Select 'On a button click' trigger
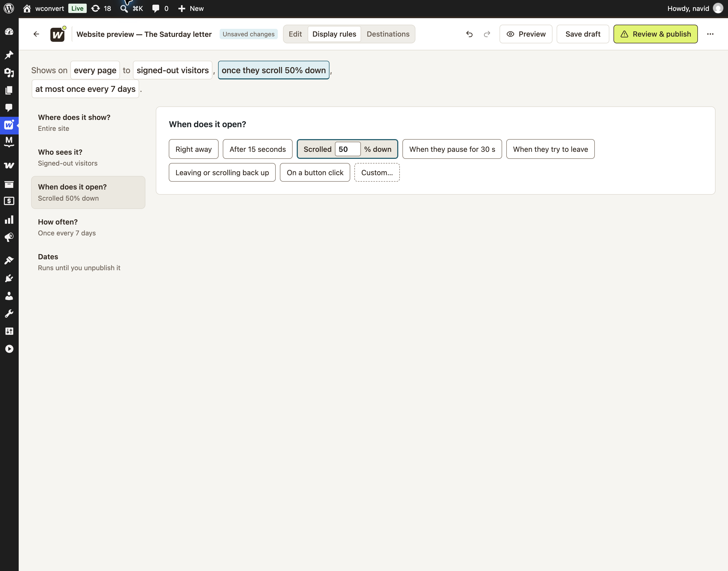This screenshot has height=571, width=728. 315,173
